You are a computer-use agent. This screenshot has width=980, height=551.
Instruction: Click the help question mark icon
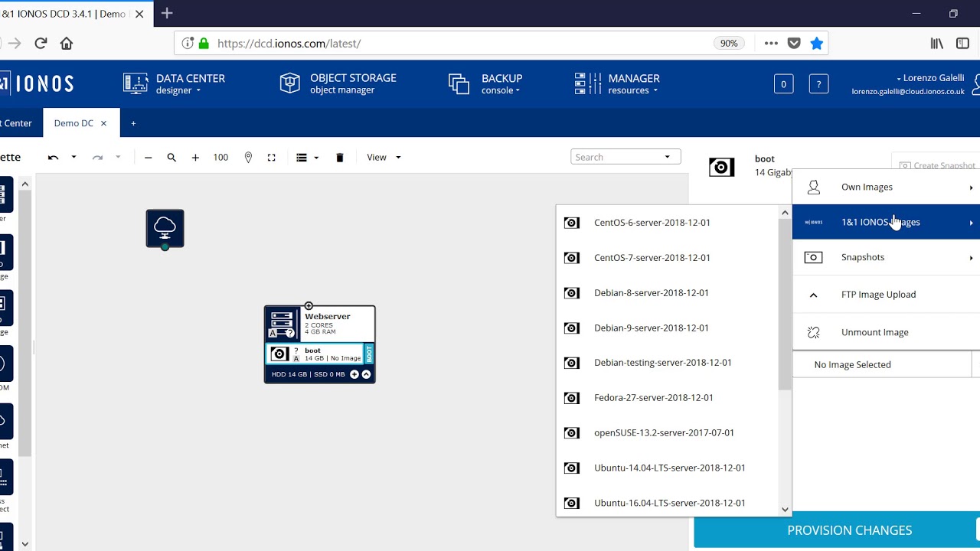(x=818, y=84)
